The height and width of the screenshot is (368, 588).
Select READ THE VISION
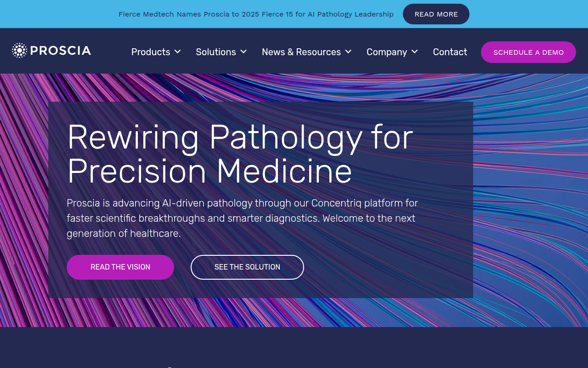[x=120, y=267]
